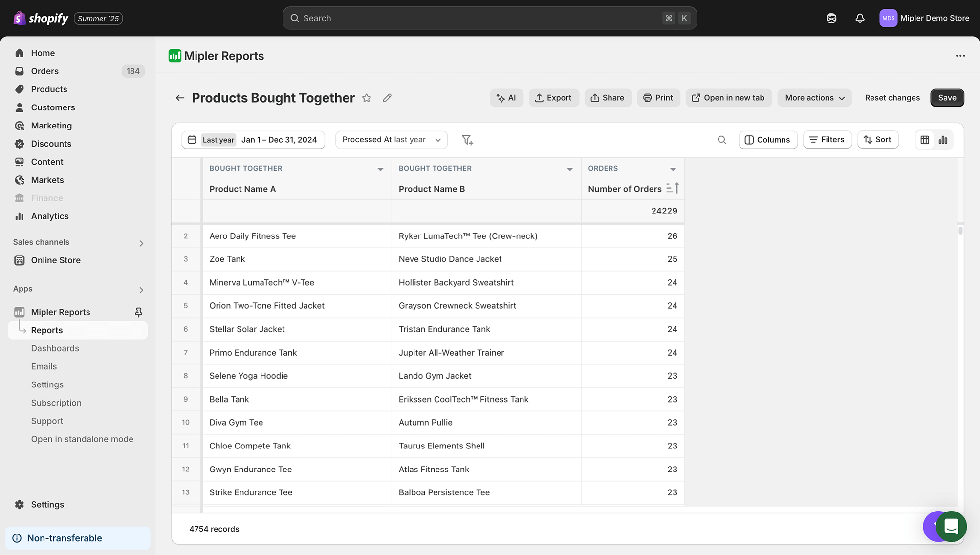Switch to chart view

pyautogui.click(x=943, y=140)
